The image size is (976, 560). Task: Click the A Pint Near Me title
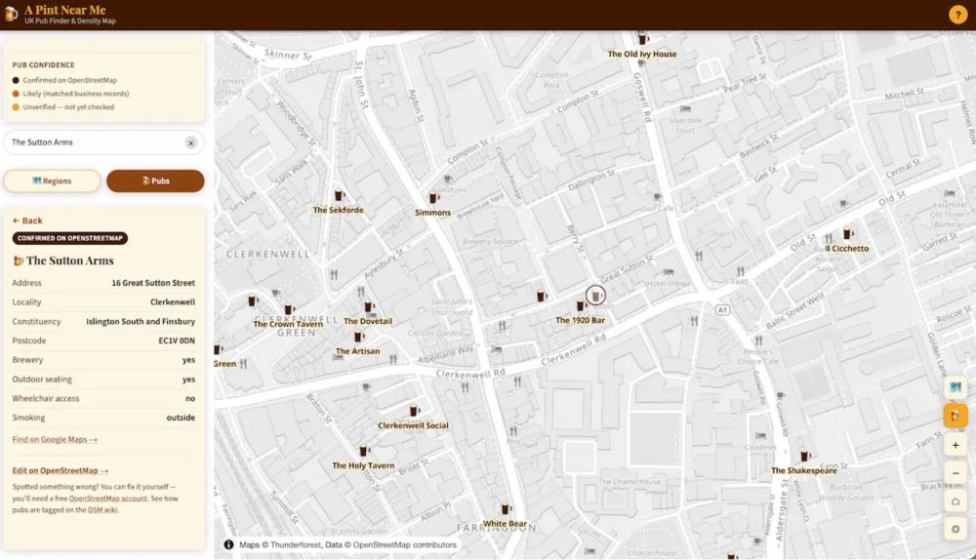(64, 10)
